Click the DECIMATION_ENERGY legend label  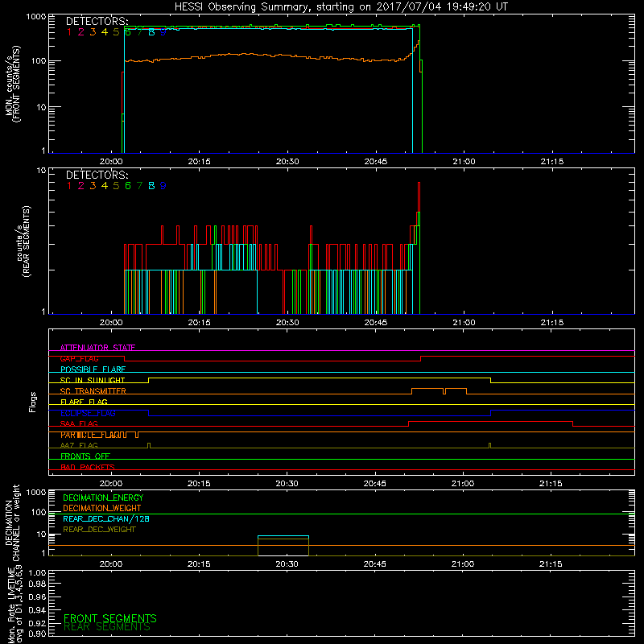click(x=103, y=497)
